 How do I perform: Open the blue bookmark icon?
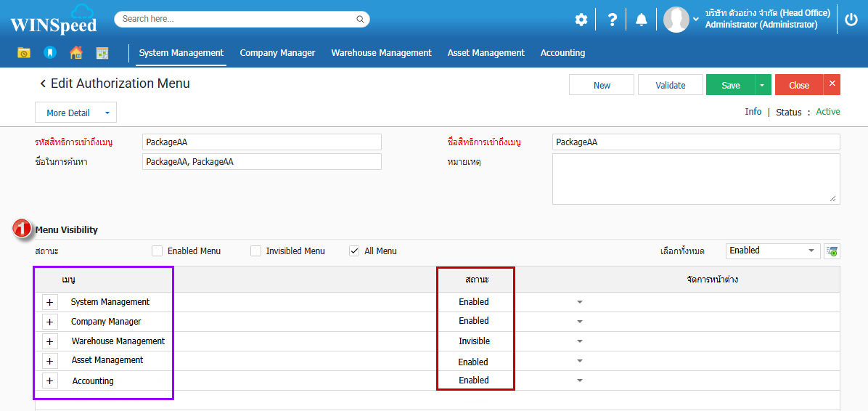point(49,53)
